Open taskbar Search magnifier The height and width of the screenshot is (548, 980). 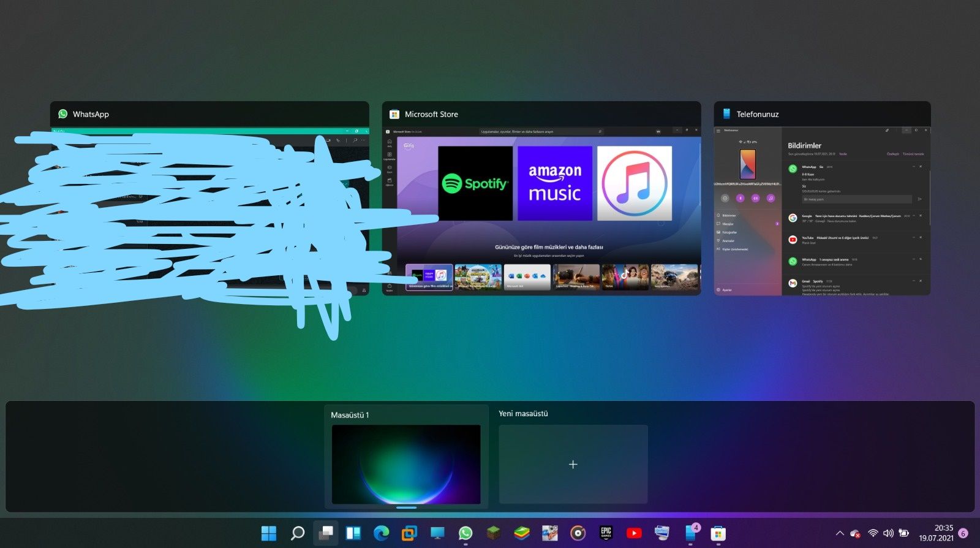tap(297, 533)
